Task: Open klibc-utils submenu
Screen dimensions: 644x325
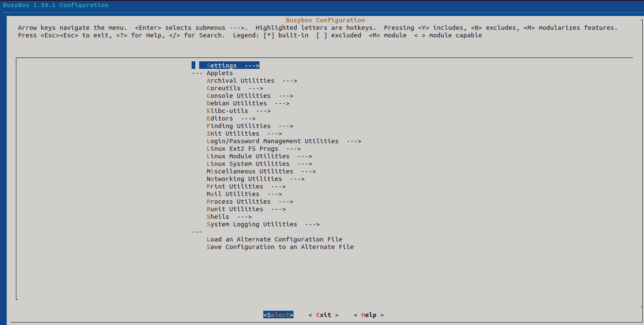Action: click(239, 111)
